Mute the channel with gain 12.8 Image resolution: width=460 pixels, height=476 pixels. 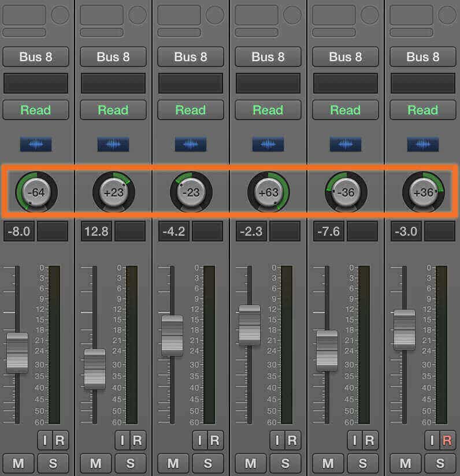pos(96,463)
